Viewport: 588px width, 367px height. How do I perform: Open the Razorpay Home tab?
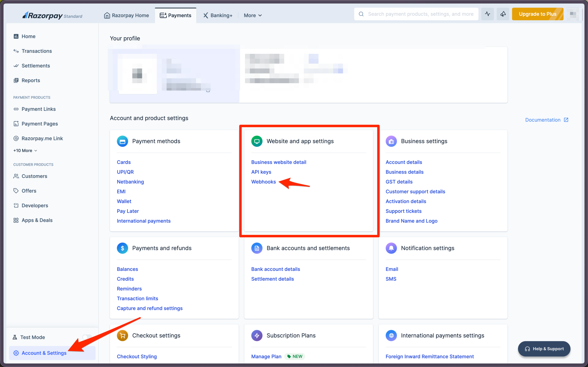[x=126, y=15]
